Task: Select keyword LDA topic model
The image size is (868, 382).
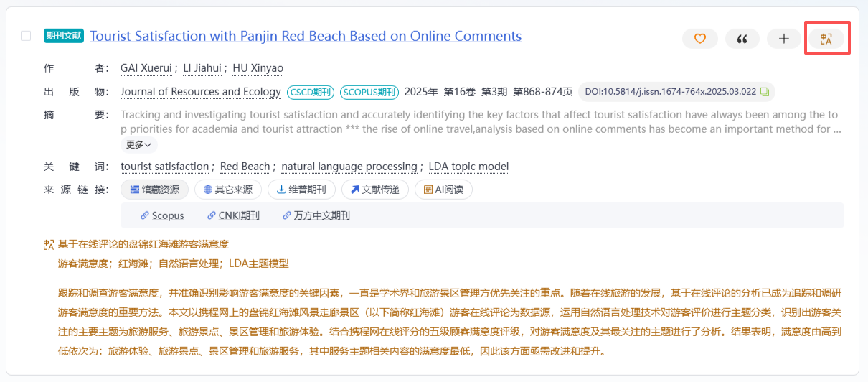Action: coord(468,167)
